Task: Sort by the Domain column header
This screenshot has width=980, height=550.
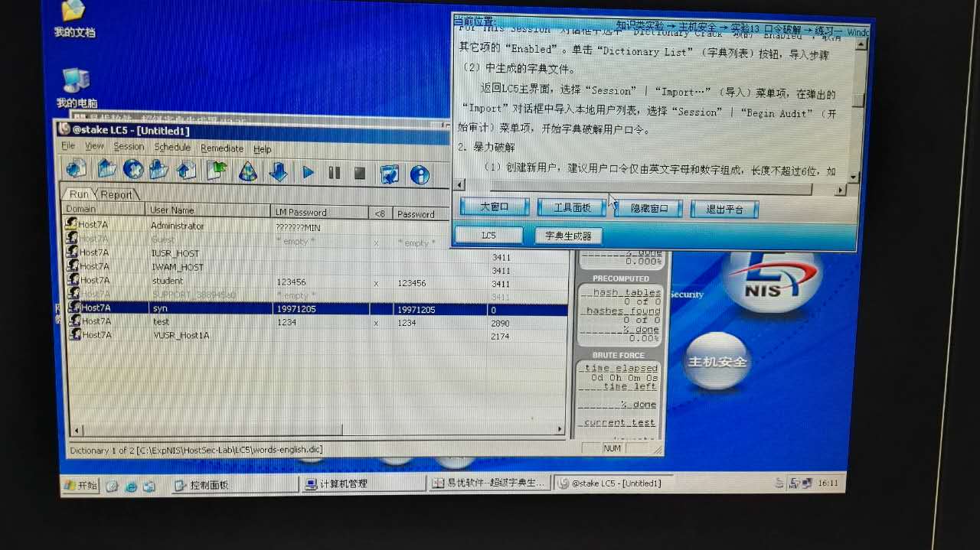Action: click(104, 209)
